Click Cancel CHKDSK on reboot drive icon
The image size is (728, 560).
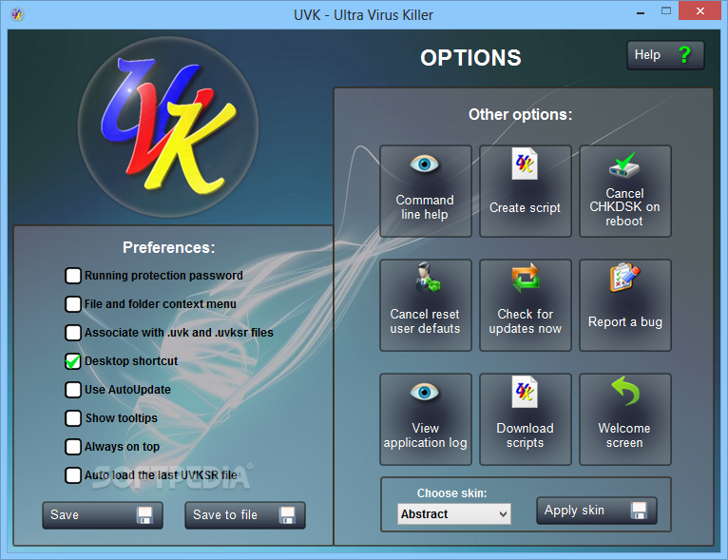624,165
